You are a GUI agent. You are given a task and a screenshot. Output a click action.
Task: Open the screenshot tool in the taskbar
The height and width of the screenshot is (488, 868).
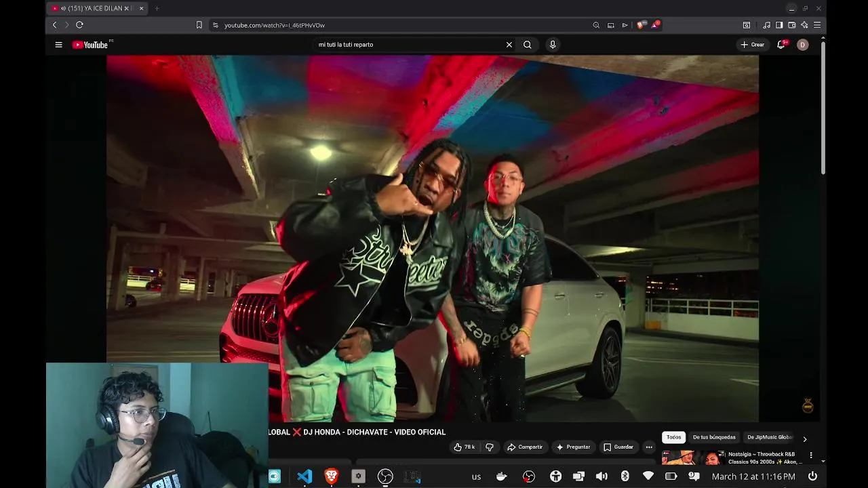point(412,476)
